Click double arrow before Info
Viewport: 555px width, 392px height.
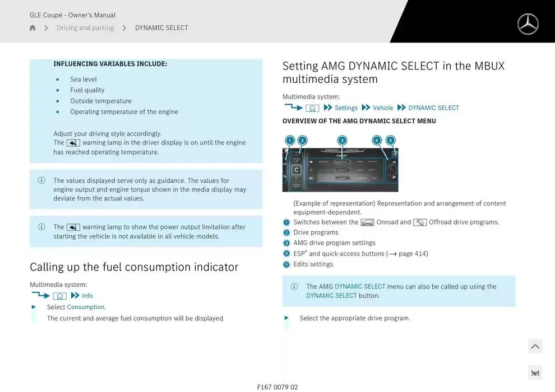[75, 296]
